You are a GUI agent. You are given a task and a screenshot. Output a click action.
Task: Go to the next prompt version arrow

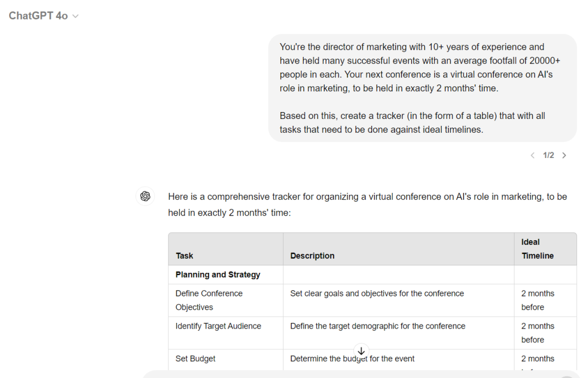[564, 155]
